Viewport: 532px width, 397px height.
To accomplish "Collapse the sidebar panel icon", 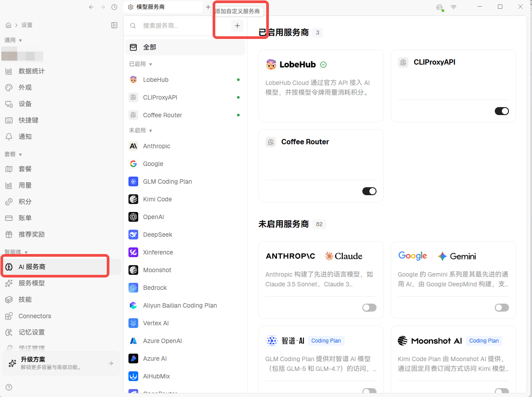I will 114,25.
